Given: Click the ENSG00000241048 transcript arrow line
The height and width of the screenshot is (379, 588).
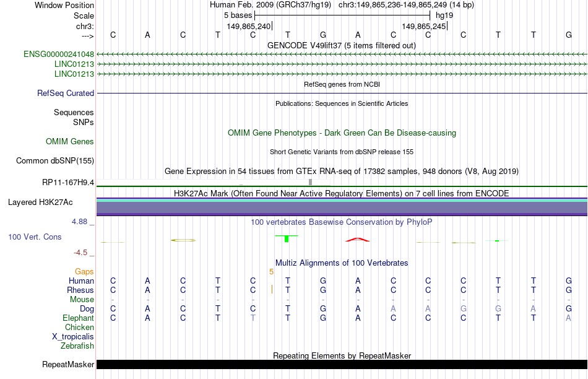Looking at the screenshot, I should click(342, 54).
